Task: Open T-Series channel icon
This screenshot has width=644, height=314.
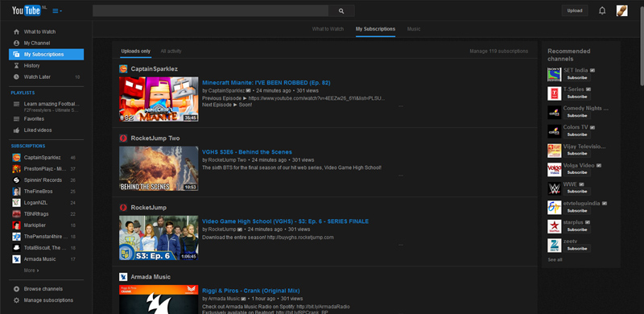Action: pyautogui.click(x=554, y=93)
